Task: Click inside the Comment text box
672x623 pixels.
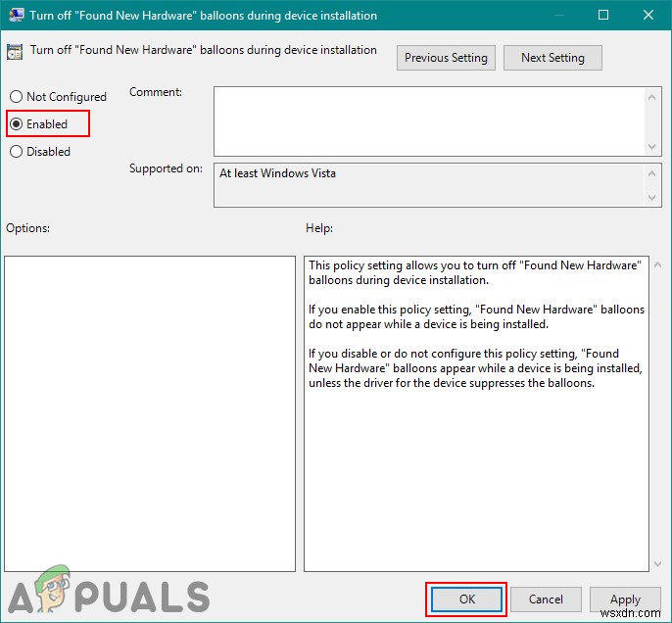Action: pyautogui.click(x=429, y=121)
